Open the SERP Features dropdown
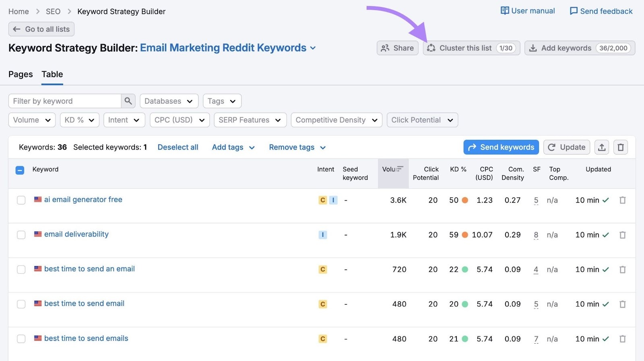The width and height of the screenshot is (644, 361). (250, 120)
